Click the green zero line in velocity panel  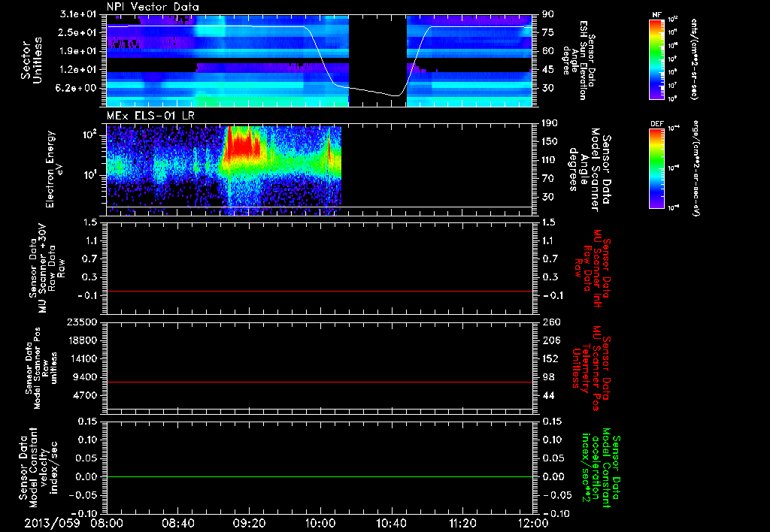(320, 476)
